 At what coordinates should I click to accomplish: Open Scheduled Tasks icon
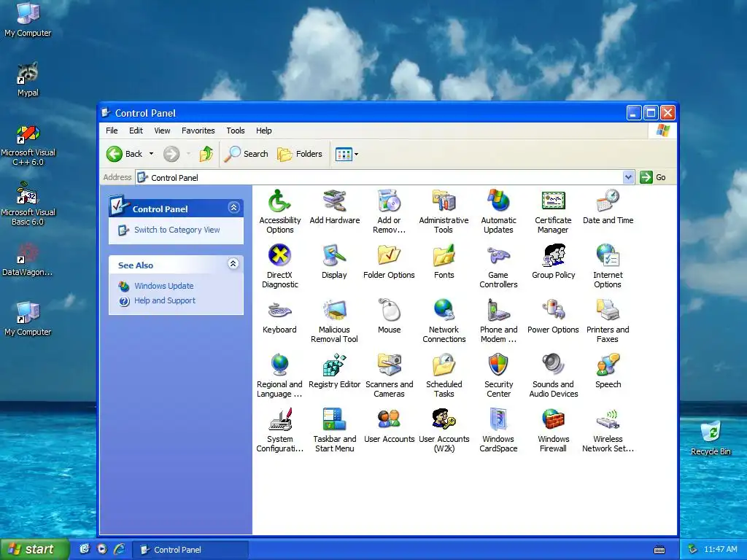pos(444,365)
